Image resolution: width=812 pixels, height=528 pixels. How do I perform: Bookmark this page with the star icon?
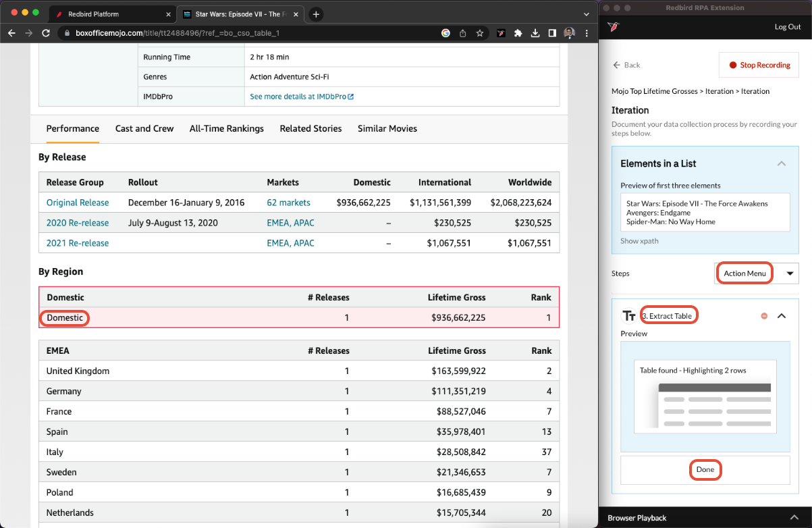tap(480, 32)
